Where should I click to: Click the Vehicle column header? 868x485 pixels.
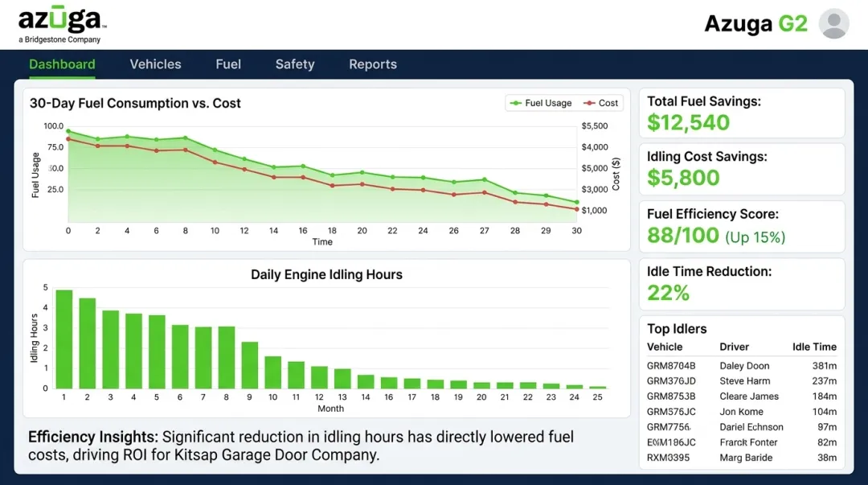tap(665, 347)
